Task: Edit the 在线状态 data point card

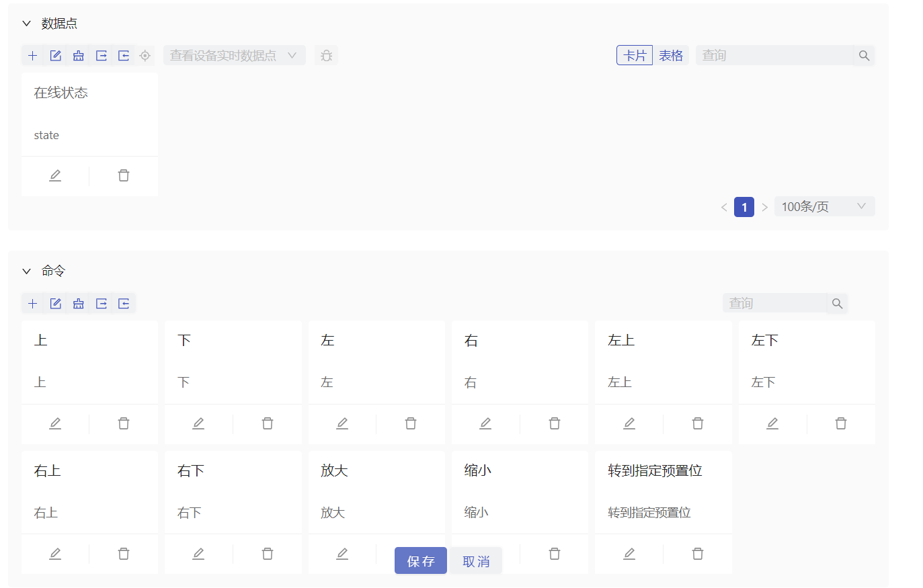Action: (x=55, y=176)
